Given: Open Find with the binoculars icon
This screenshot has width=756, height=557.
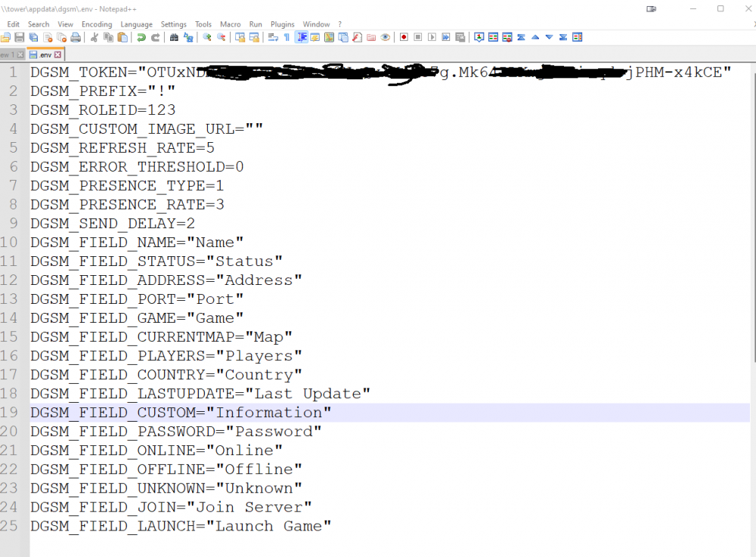Looking at the screenshot, I should (174, 38).
